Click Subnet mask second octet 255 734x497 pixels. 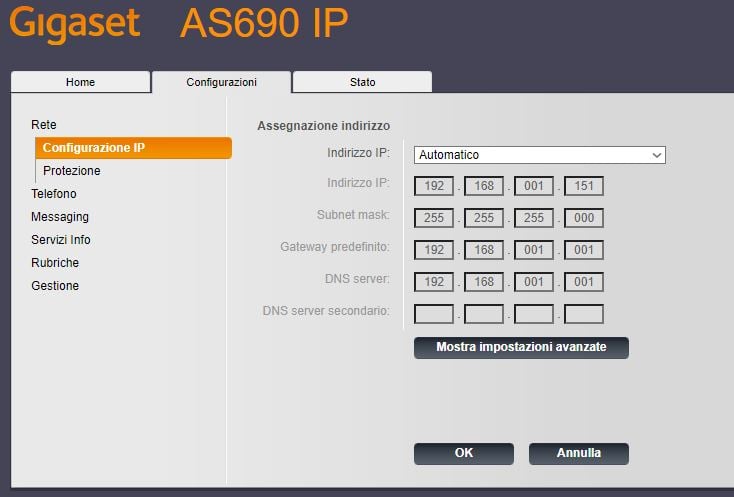click(x=484, y=218)
